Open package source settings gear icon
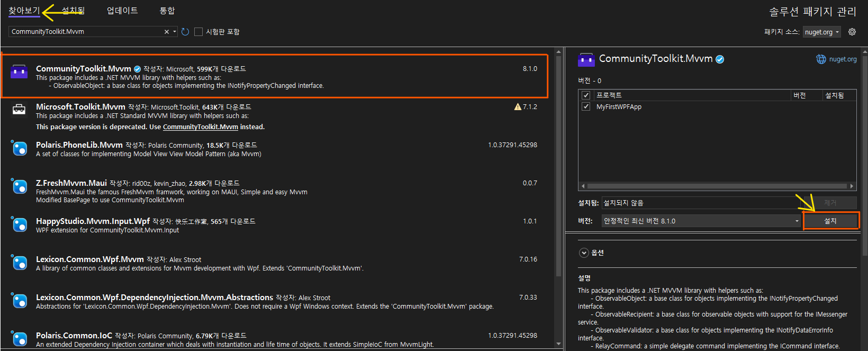 coord(852,32)
